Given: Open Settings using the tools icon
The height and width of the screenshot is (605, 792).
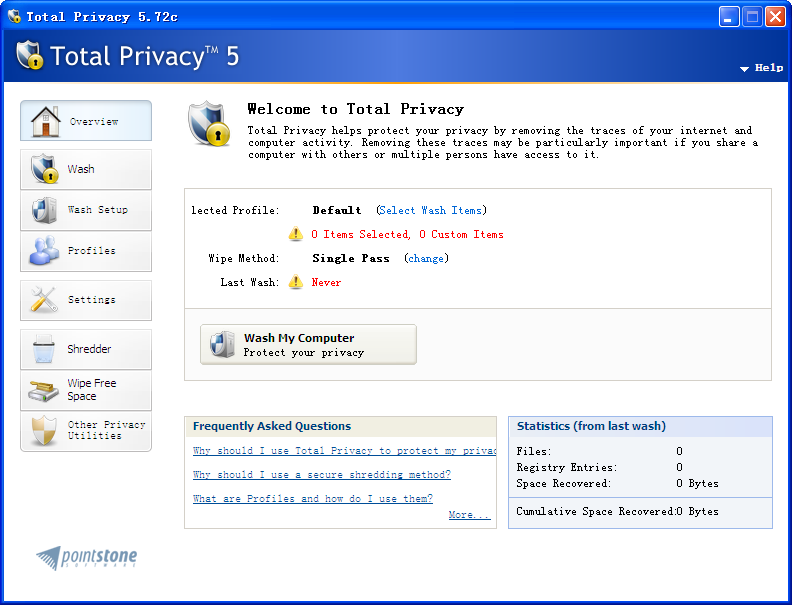Looking at the screenshot, I should 44,300.
